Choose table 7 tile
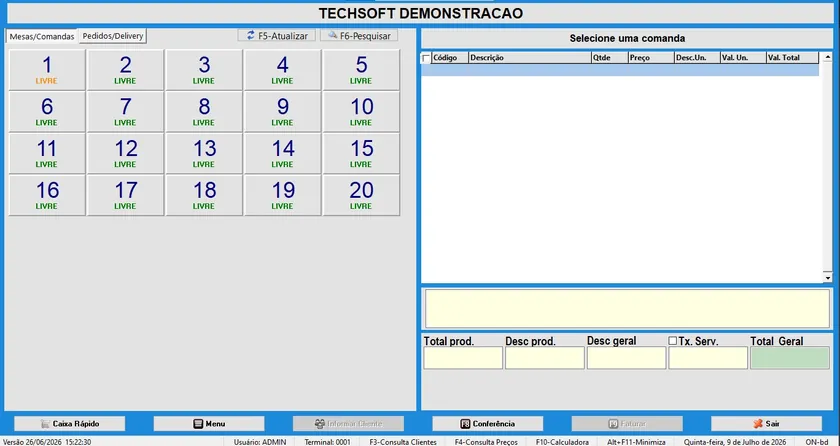 tap(125, 112)
